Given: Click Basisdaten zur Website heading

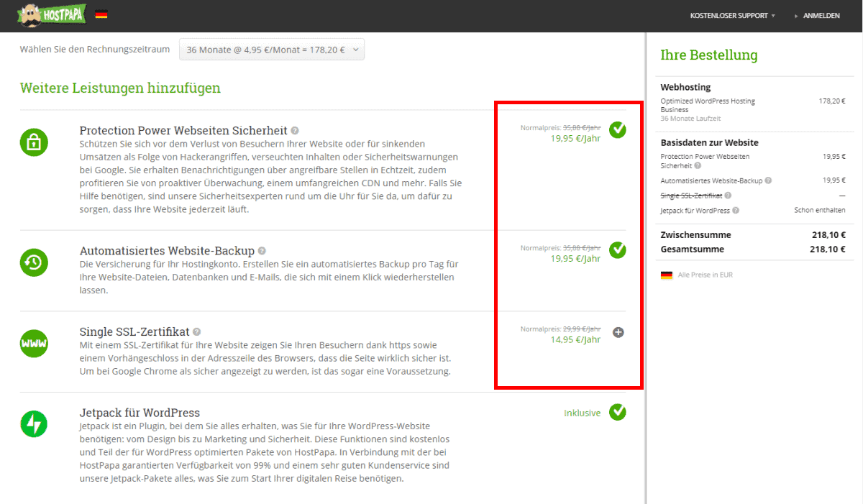Looking at the screenshot, I should [x=709, y=142].
